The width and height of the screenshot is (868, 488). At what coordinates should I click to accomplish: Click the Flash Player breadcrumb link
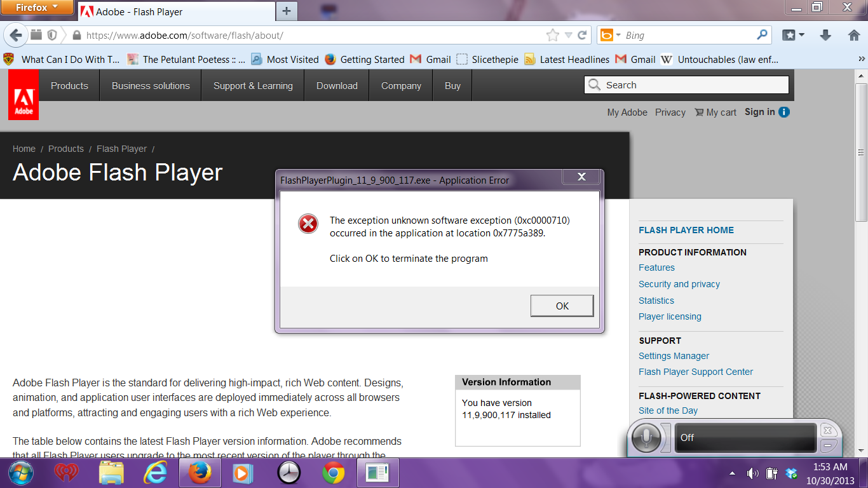click(x=121, y=149)
